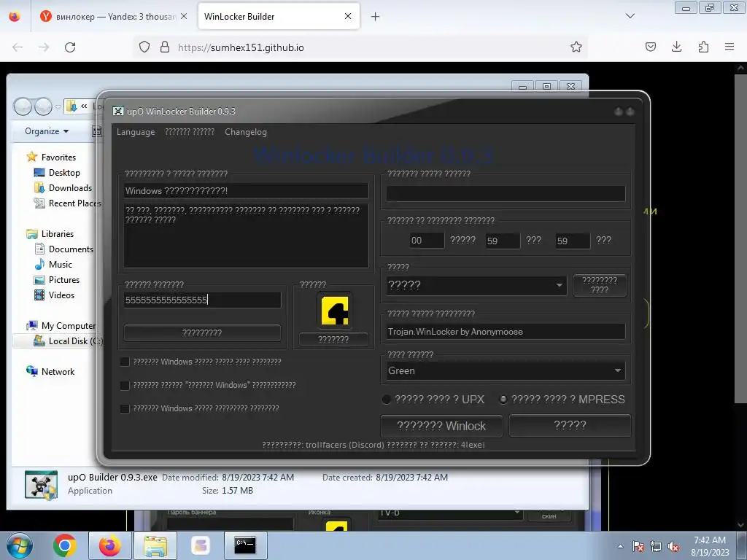
Task: Open a new browser tab
Action: (x=376, y=17)
